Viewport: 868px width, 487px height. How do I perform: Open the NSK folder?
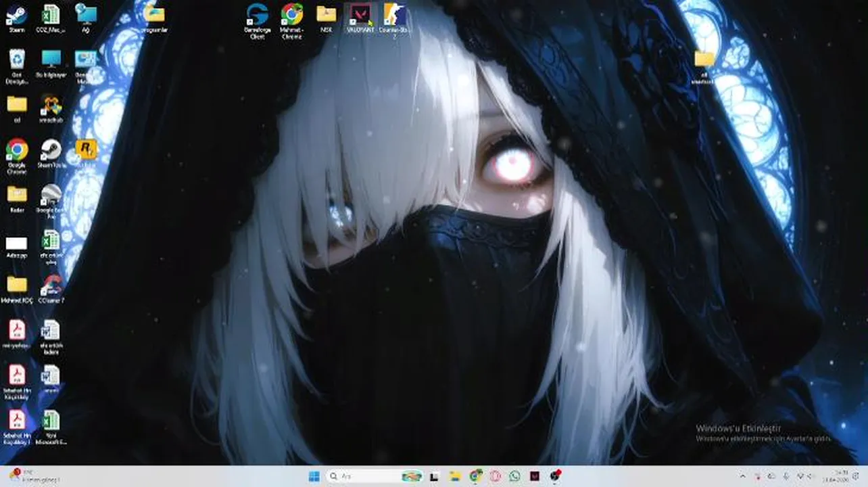(x=327, y=18)
